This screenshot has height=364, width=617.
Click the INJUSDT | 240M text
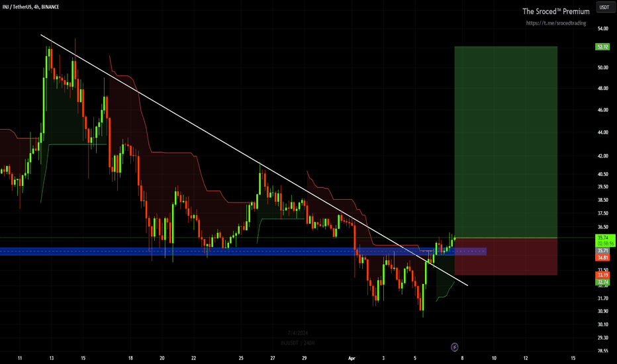[297, 343]
